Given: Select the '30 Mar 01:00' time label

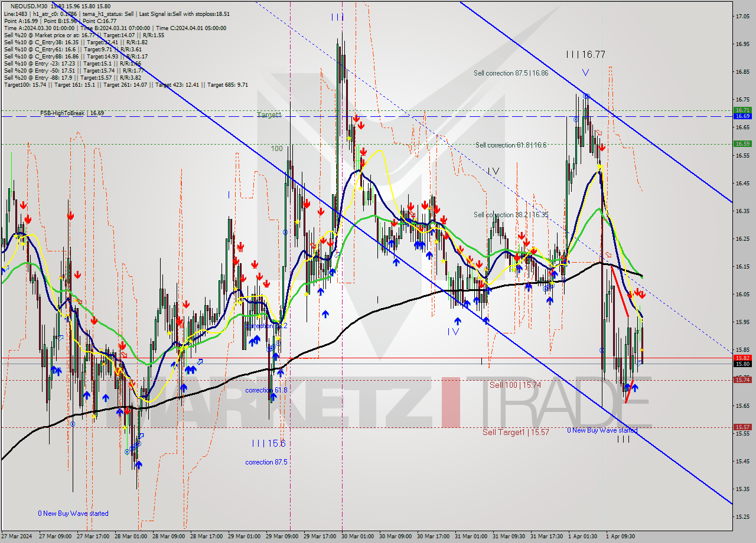Looking at the screenshot, I should (357, 537).
